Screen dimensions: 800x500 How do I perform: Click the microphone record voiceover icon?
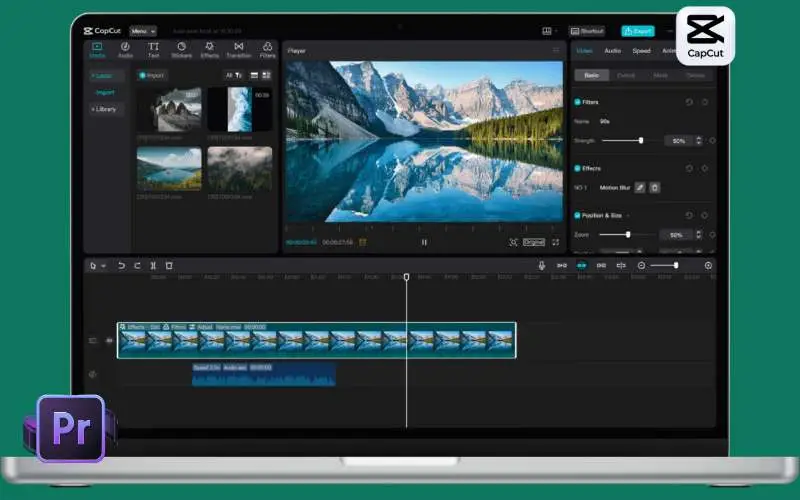pyautogui.click(x=541, y=265)
